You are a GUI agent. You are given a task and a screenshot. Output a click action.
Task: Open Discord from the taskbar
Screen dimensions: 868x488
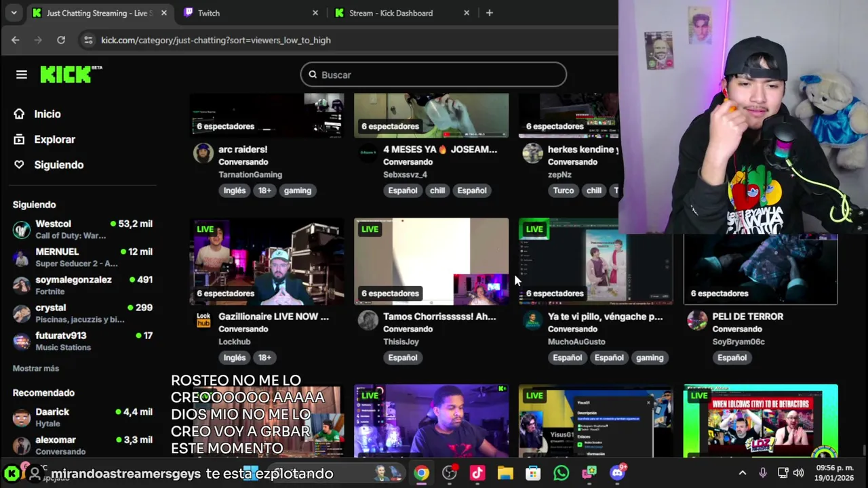617,472
